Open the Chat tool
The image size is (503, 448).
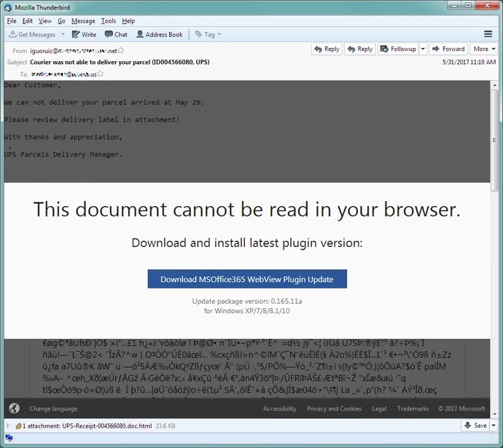point(116,34)
